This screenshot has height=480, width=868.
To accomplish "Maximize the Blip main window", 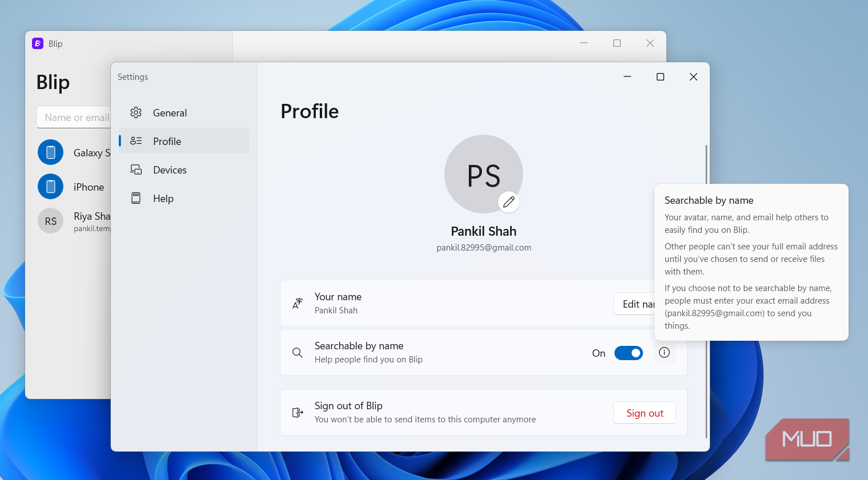I will pyautogui.click(x=617, y=43).
